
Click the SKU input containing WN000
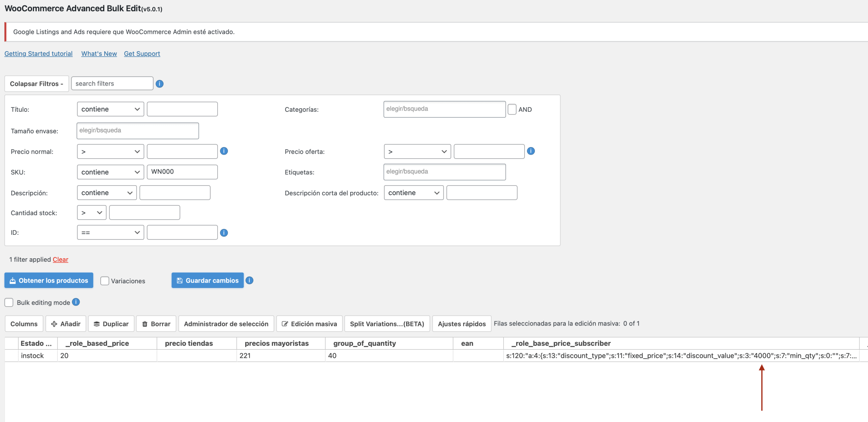[x=182, y=172]
